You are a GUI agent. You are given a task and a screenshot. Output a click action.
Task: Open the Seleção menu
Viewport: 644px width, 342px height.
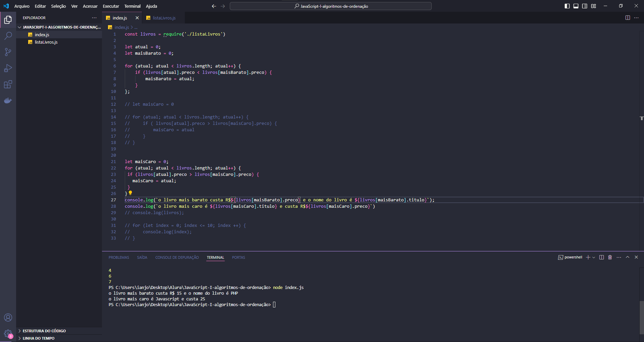click(58, 6)
